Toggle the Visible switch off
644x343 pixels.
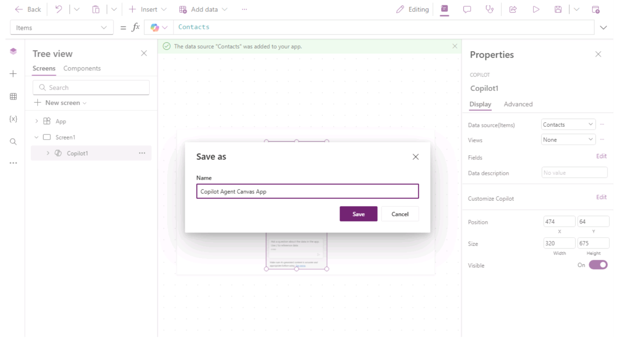(598, 265)
